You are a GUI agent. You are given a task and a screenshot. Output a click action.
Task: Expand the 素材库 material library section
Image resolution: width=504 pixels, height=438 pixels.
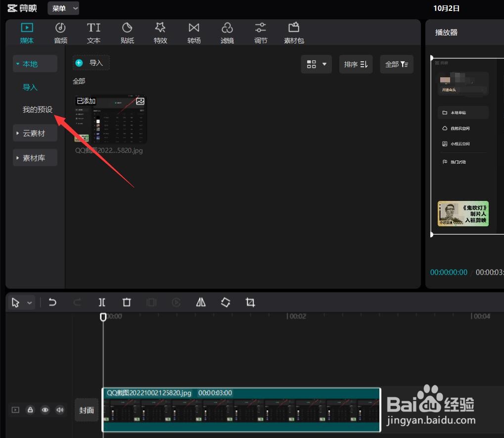(35, 158)
